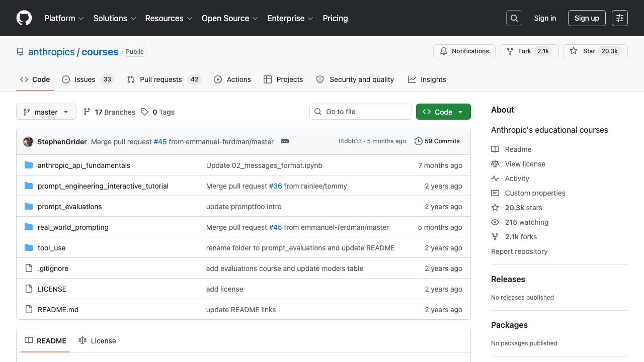Expand the commit message ellipsis icon
This screenshot has height=362, width=644.
pyautogui.click(x=285, y=142)
